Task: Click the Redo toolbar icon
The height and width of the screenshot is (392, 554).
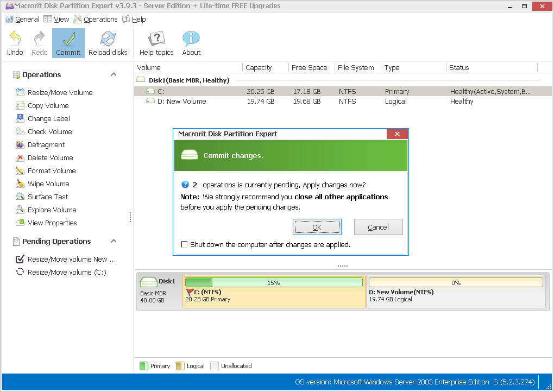Action: tap(39, 38)
